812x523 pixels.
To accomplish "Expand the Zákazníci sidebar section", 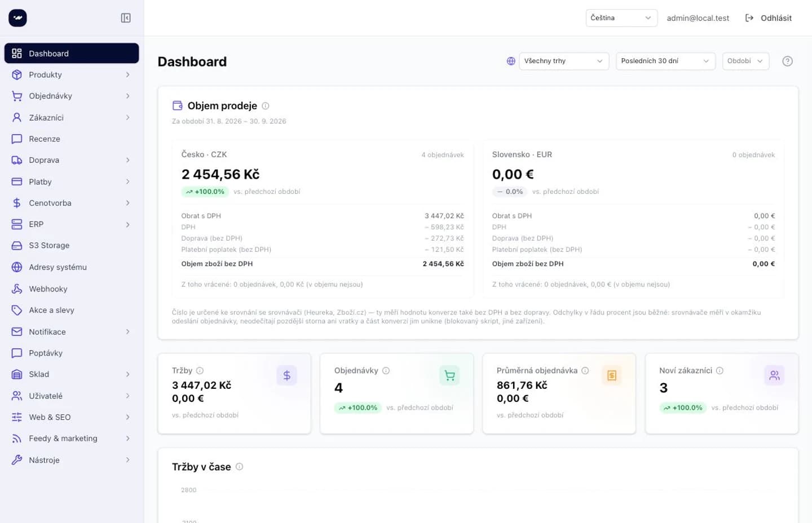I will pyautogui.click(x=72, y=117).
